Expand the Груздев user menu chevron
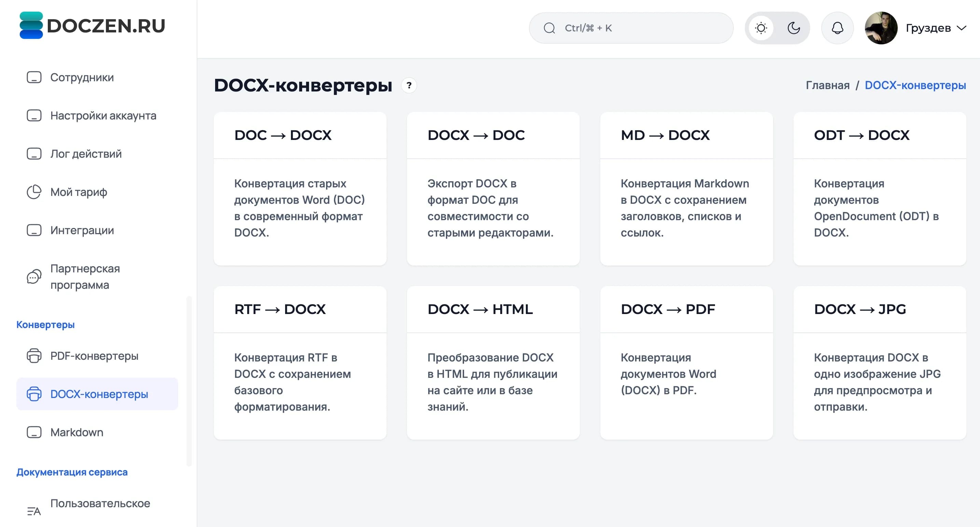 (x=961, y=28)
